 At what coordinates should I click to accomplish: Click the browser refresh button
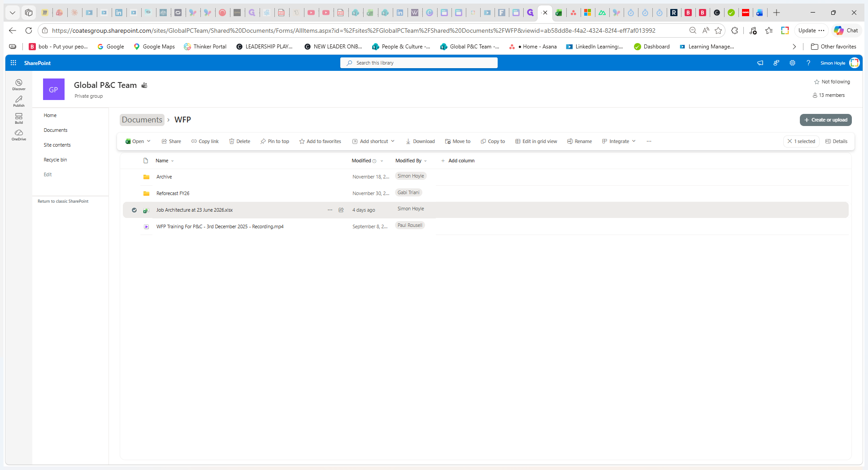(29, 30)
